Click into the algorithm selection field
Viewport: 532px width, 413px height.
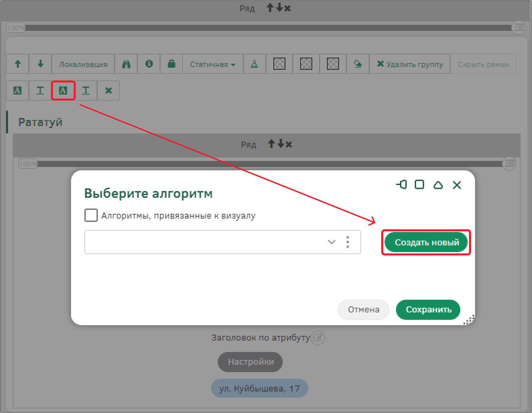pyautogui.click(x=222, y=242)
